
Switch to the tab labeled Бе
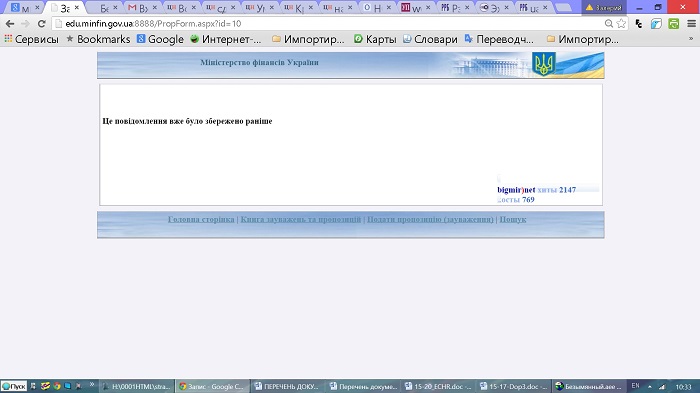(x=104, y=8)
